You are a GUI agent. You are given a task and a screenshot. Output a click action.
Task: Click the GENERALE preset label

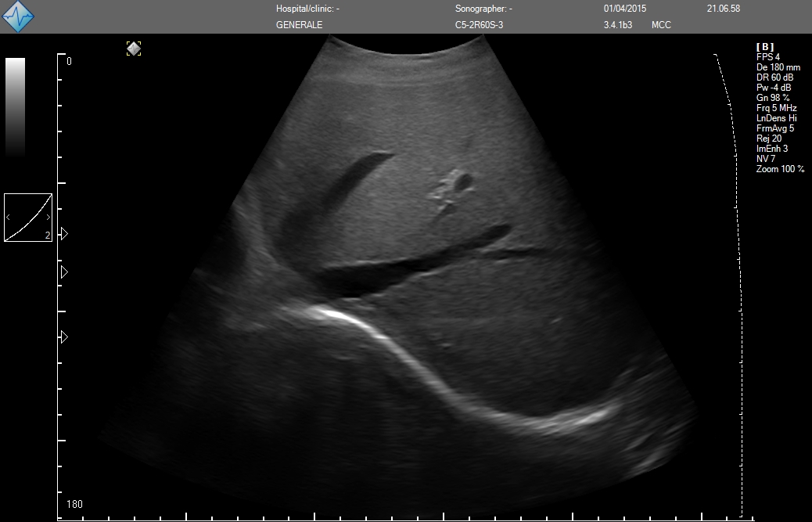click(x=299, y=25)
